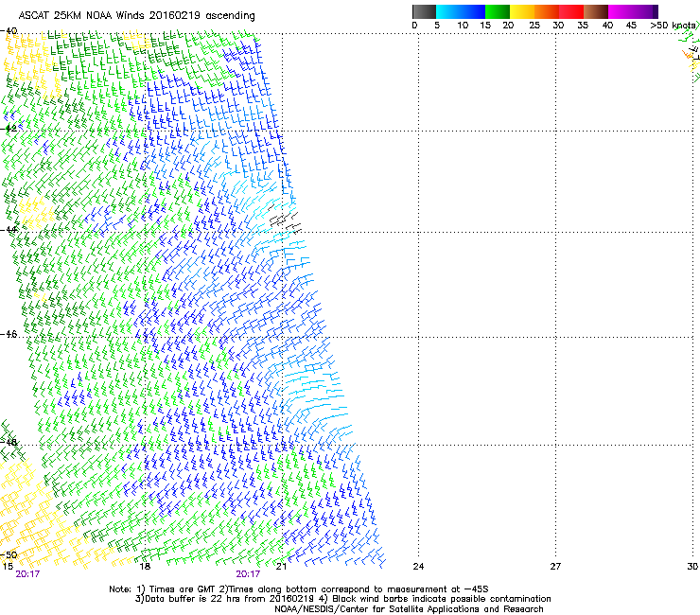Select the longitude label "18" on bottom axis

point(145,567)
